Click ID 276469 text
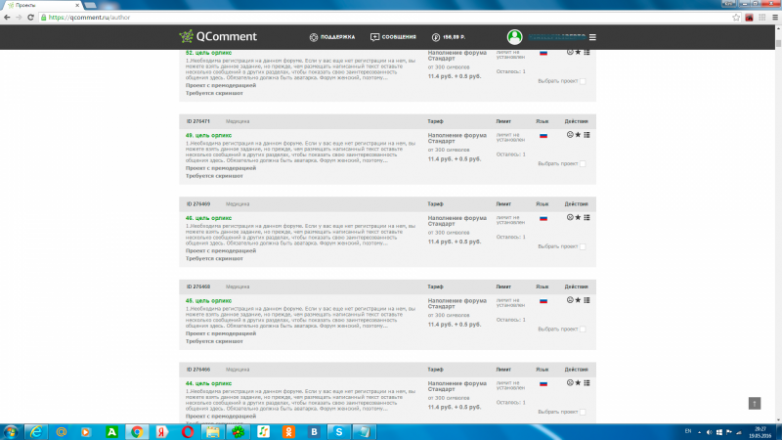Image resolution: width=782 pixels, height=440 pixels. tap(198, 204)
